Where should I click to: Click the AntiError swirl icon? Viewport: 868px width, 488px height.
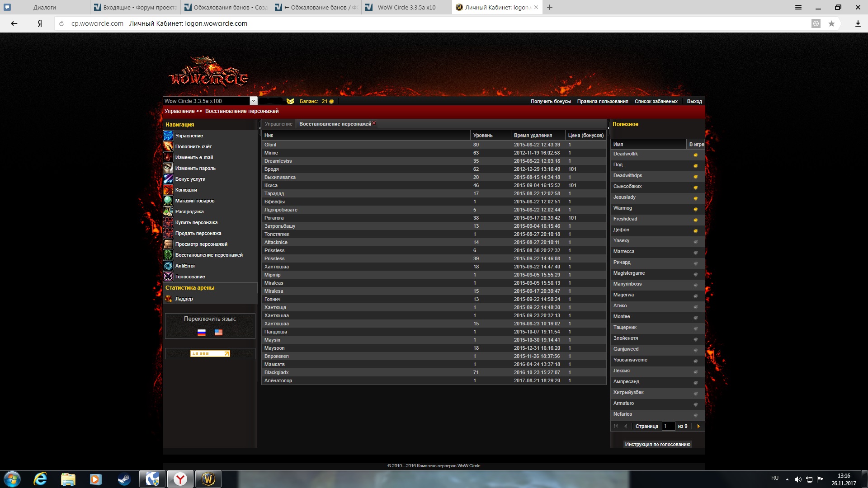(168, 266)
